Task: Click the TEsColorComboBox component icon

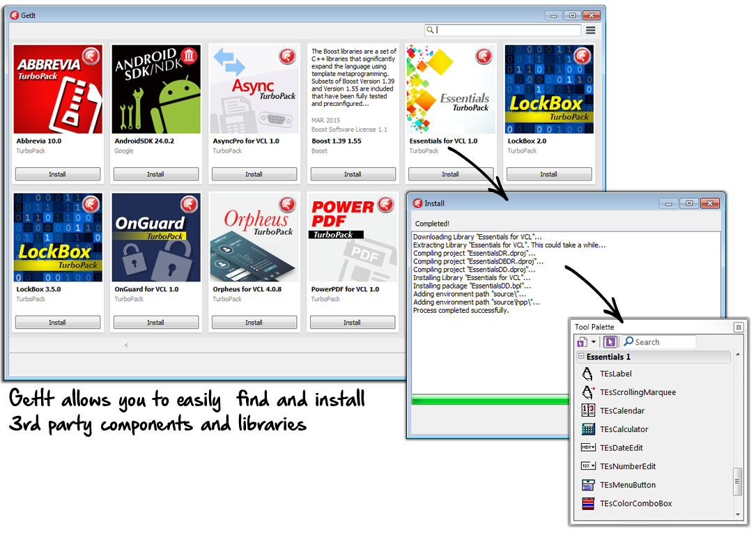Action: coord(588,503)
